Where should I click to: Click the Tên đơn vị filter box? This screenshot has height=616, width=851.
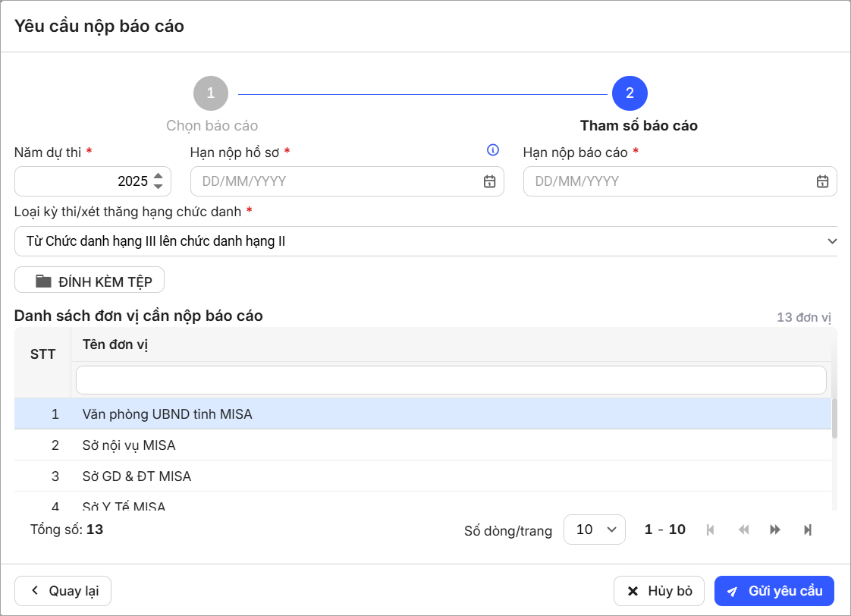pos(451,380)
